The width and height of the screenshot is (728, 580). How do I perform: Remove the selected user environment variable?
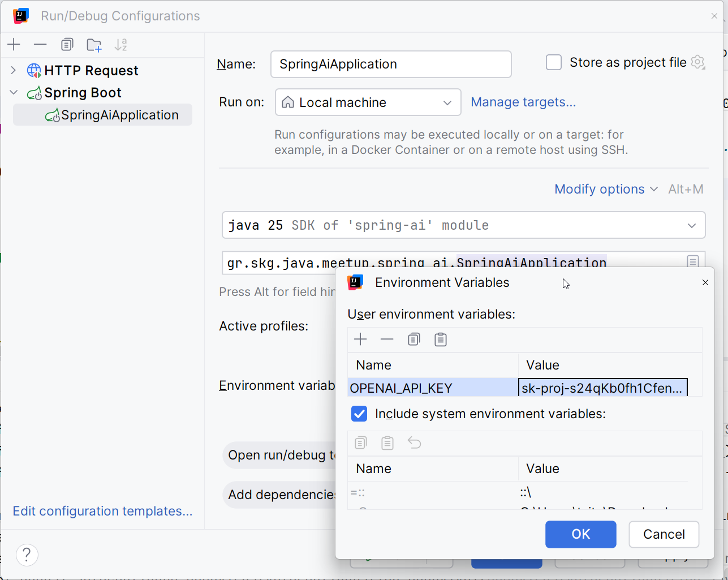387,340
